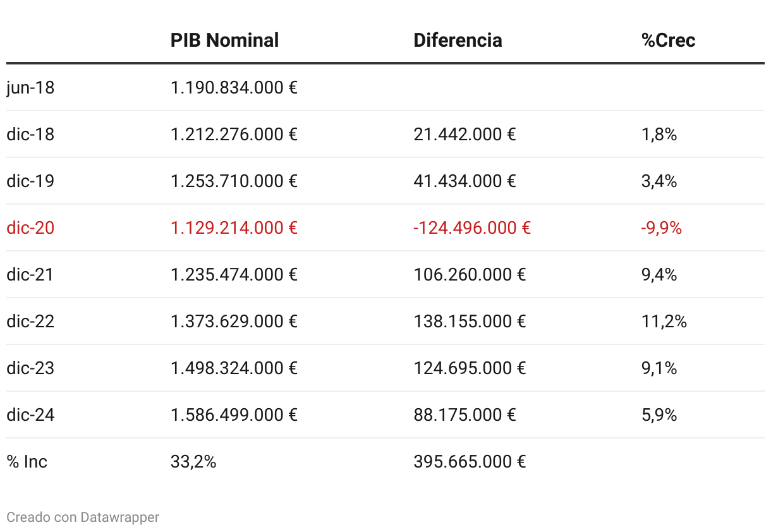Open the Creado con Datawrapper link

pyautogui.click(x=83, y=517)
